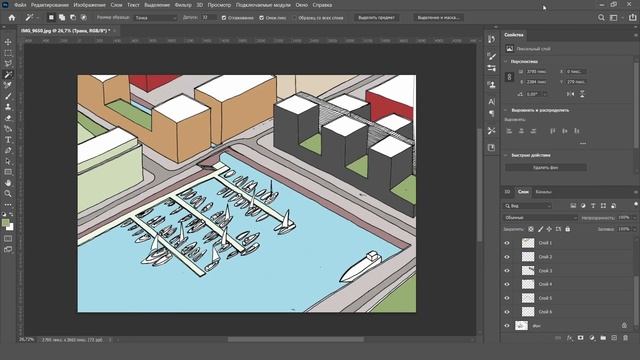640x360 pixels.
Task: Open the Изображение menu
Action: 89,5
